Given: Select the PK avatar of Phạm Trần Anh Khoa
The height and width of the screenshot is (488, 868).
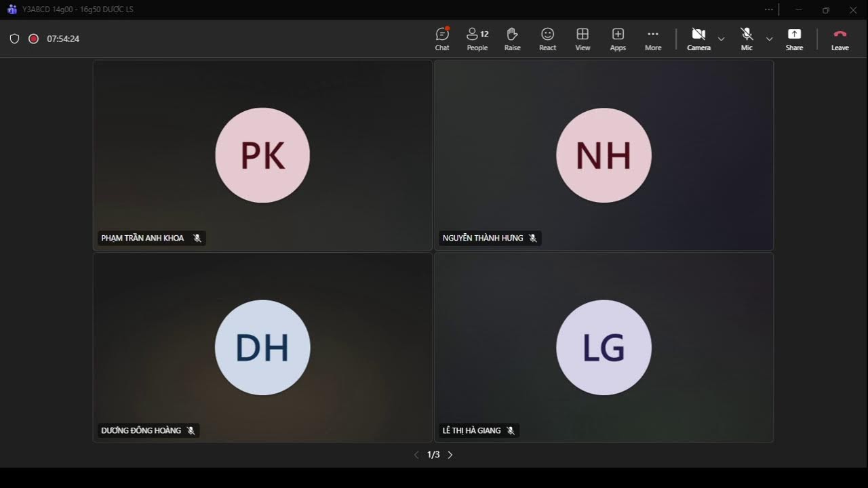Looking at the screenshot, I should pyautogui.click(x=262, y=155).
